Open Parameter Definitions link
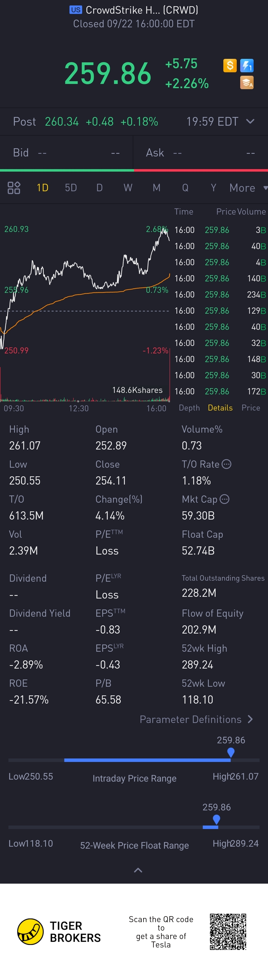 pos(196,719)
